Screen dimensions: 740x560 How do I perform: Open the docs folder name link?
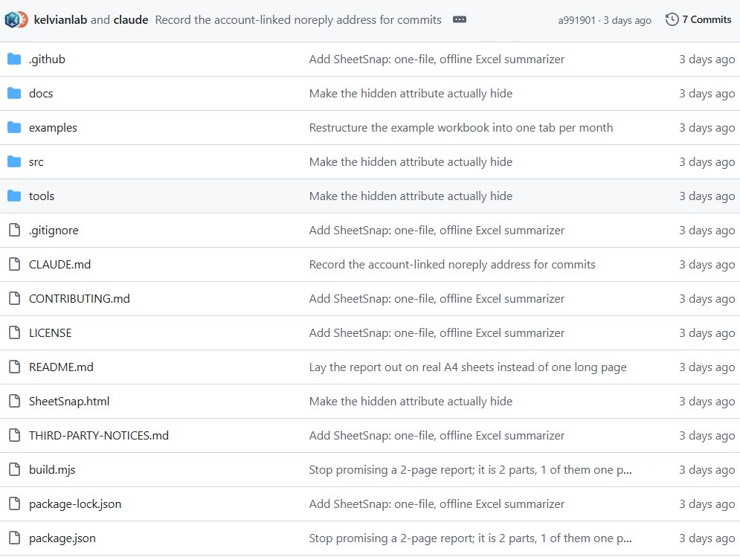pyautogui.click(x=41, y=94)
